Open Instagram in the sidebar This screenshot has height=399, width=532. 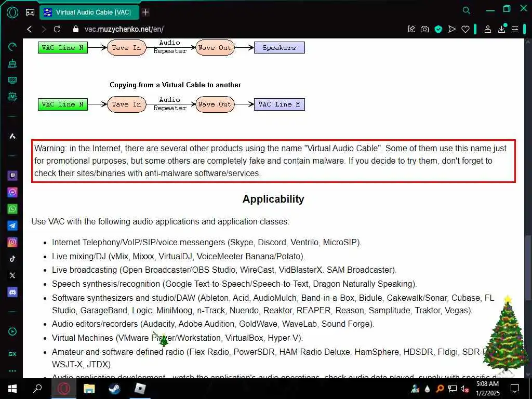[x=12, y=242]
